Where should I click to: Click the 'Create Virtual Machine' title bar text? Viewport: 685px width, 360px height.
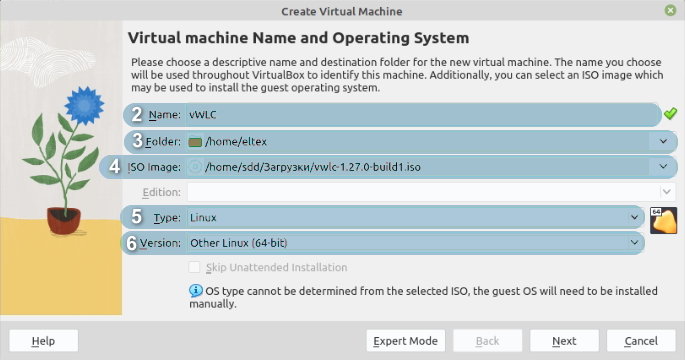(342, 11)
